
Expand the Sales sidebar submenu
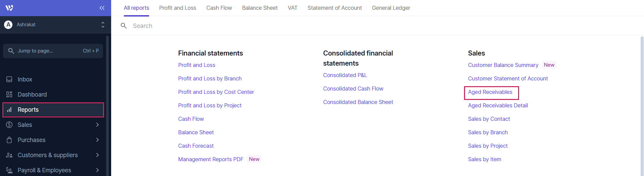[97, 125]
